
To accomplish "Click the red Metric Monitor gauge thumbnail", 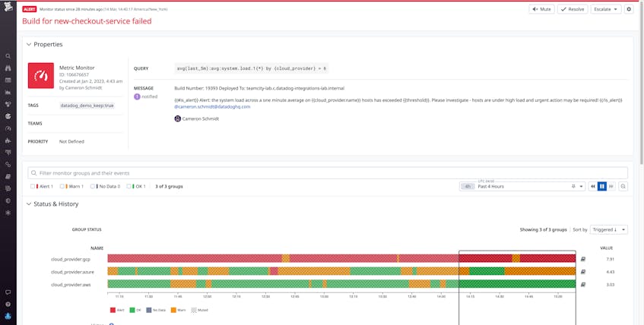I will tap(40, 75).
